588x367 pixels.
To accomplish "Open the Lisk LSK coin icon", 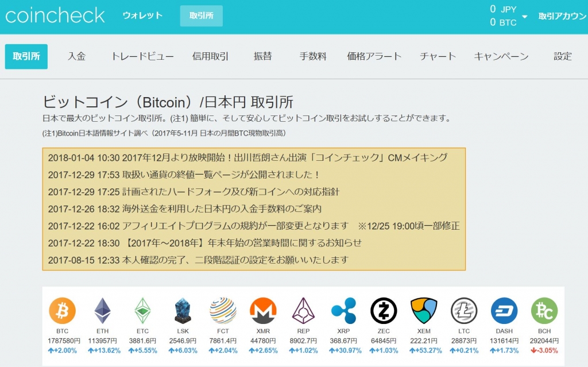I will tap(183, 311).
